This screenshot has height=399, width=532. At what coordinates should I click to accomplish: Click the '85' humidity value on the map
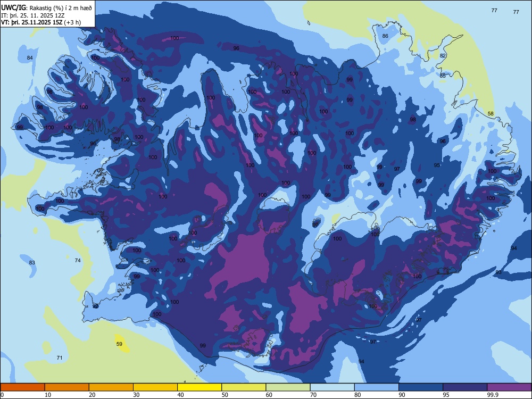443,76
